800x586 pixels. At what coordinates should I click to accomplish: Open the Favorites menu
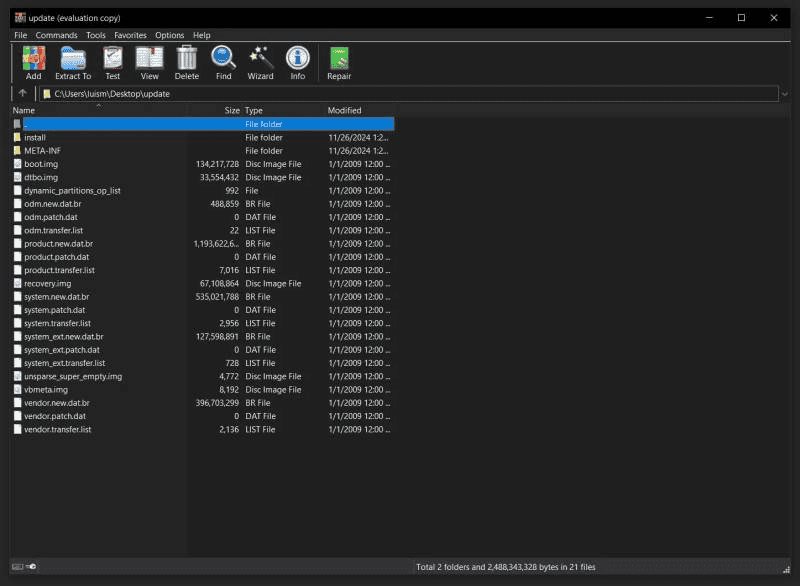(x=130, y=35)
